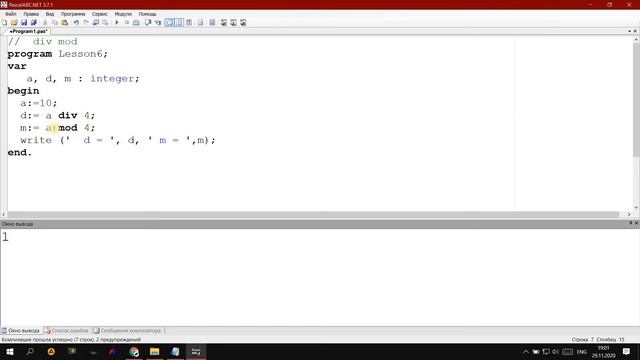The width and height of the screenshot is (640, 360).
Task: Select the Program1.pas editor tab
Action: pos(28,31)
